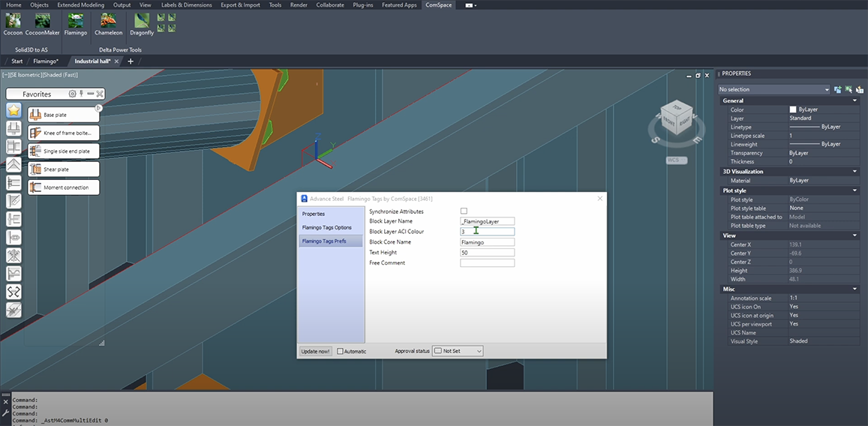Click the Color ByLayer white swatch
Viewport: 868px width, 426px height.
click(x=793, y=109)
